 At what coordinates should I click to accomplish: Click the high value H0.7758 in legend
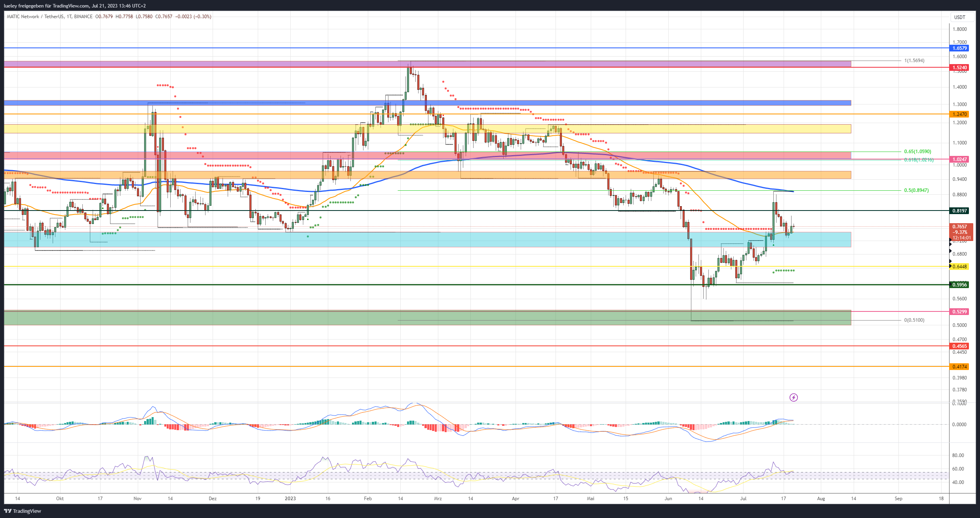(124, 17)
